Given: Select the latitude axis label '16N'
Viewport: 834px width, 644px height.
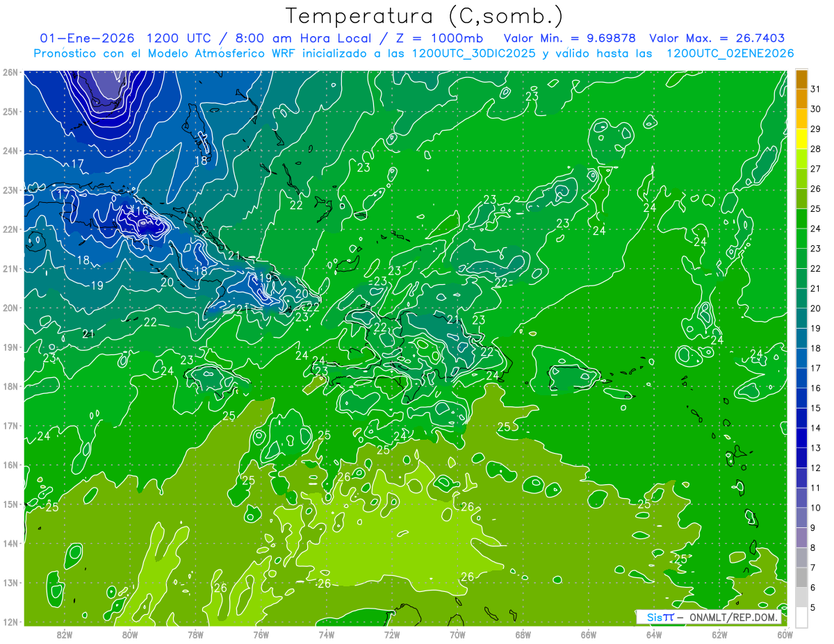Looking at the screenshot, I should (x=10, y=465).
